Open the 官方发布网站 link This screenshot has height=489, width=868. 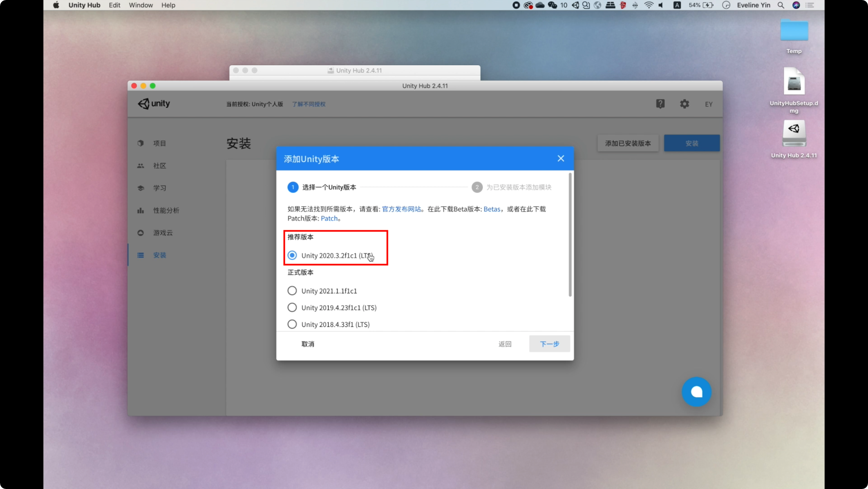pos(401,209)
